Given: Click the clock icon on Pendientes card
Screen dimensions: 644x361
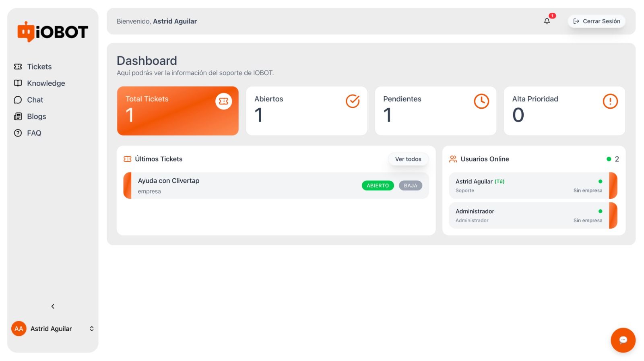Looking at the screenshot, I should point(481,101).
